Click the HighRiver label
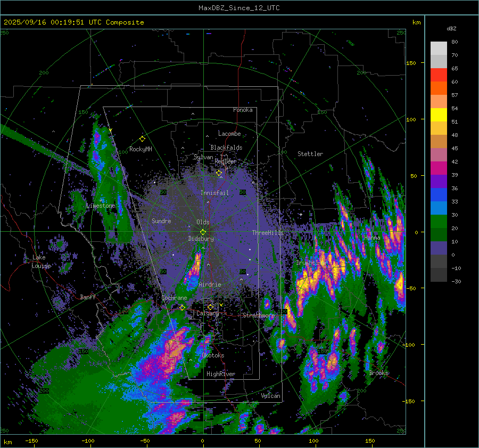The height and width of the screenshot is (448, 479). tap(221, 374)
